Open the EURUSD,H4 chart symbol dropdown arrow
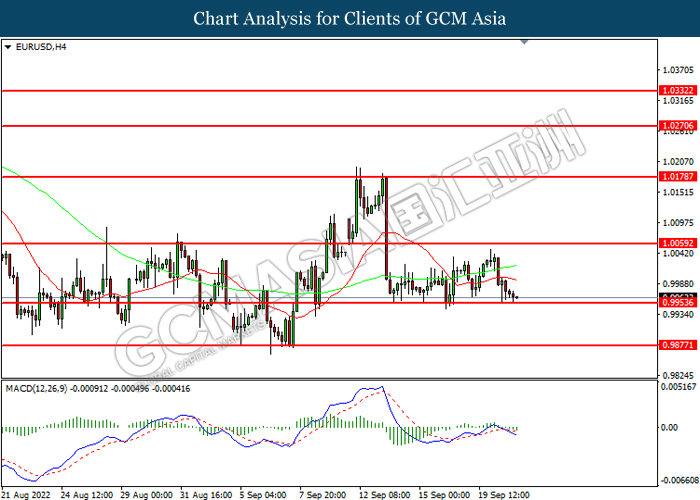Image resolution: width=700 pixels, height=500 pixels. (x=8, y=47)
